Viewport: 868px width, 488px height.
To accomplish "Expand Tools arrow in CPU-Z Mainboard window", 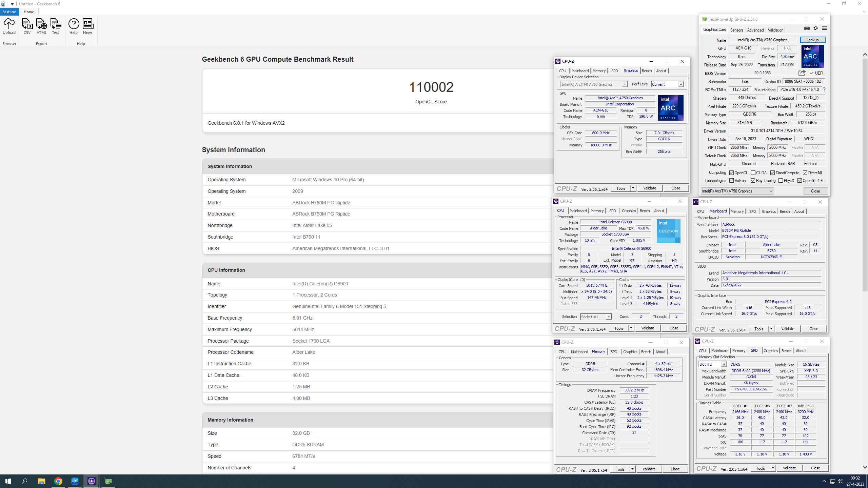I will pos(771,329).
